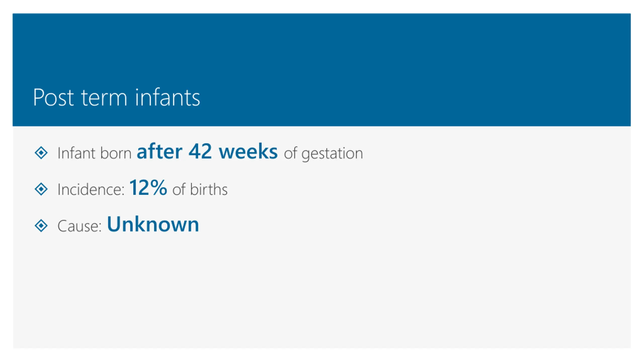Viewport: 644px width, 362px height.
Task: Click the diamond bullet beside Cause
Action: (41, 225)
